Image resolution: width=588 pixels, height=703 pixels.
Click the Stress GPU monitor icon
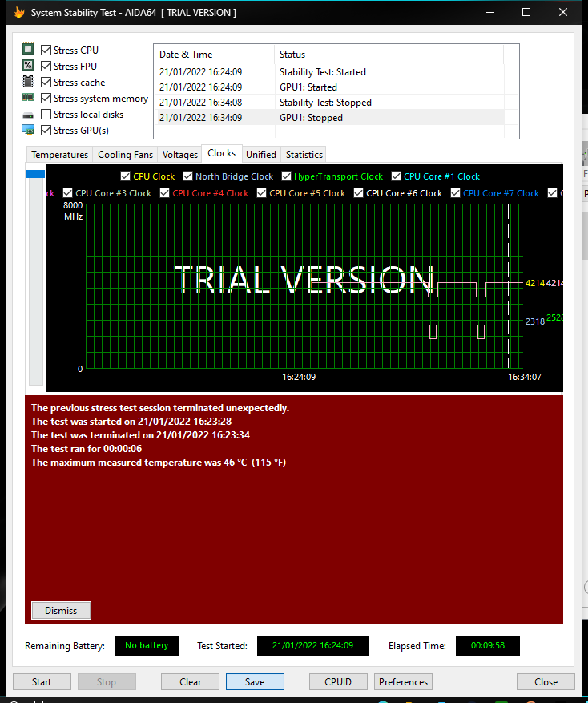click(x=28, y=130)
